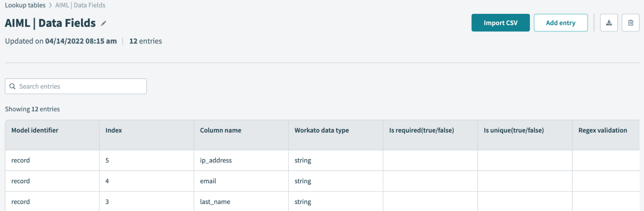Click the pencil icon to rename the table
The height and width of the screenshot is (211, 644).
click(103, 23)
